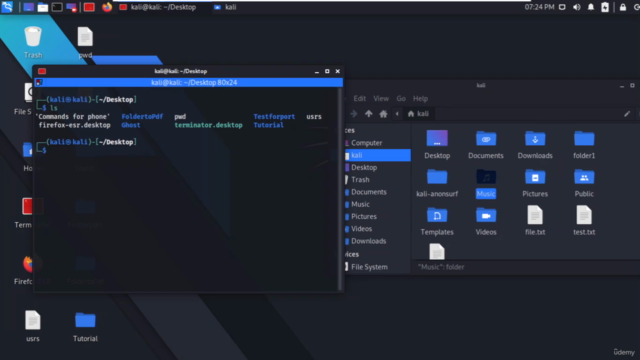Select the pwd file on the desktop
Image resolution: width=640 pixels, height=360 pixels.
coord(85,42)
